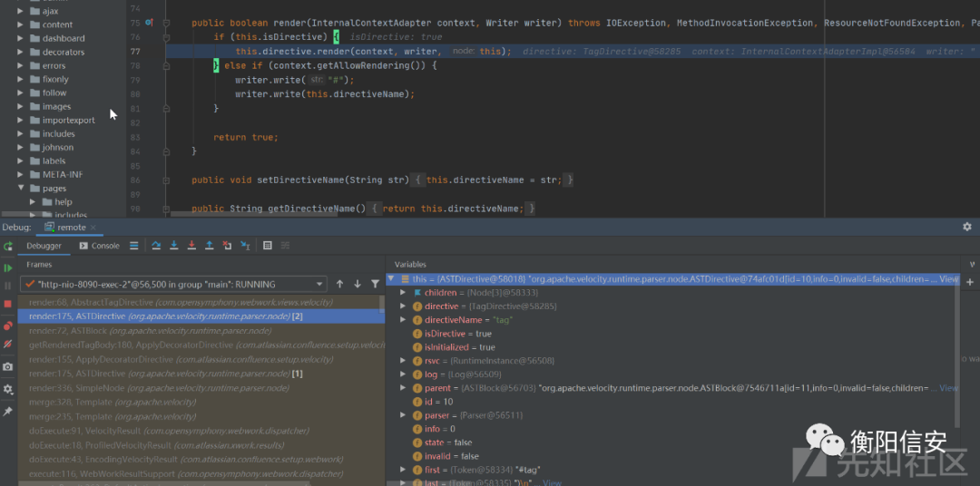Image resolution: width=980 pixels, height=486 pixels.
Task: Click the Evaluate Expression calculator icon
Action: click(268, 246)
